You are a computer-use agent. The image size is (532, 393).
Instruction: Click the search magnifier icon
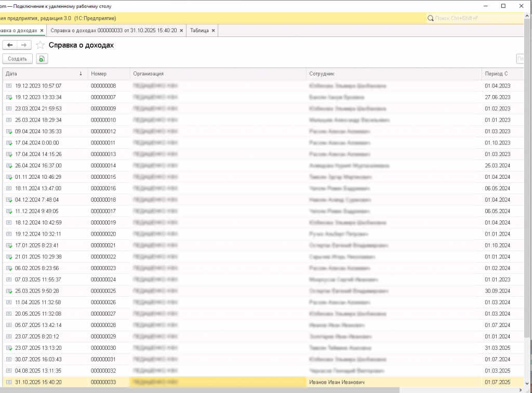[431, 18]
